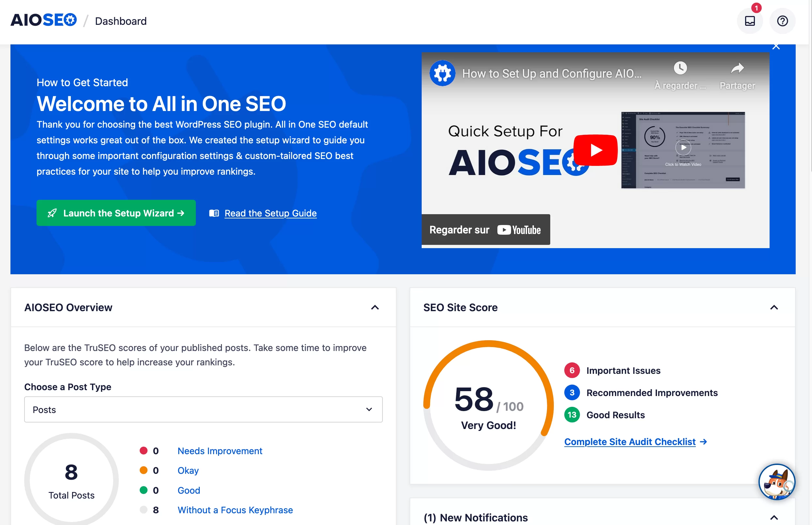812x525 pixels.
Task: Click the book icon next to Setup Guide
Action: 214,213
